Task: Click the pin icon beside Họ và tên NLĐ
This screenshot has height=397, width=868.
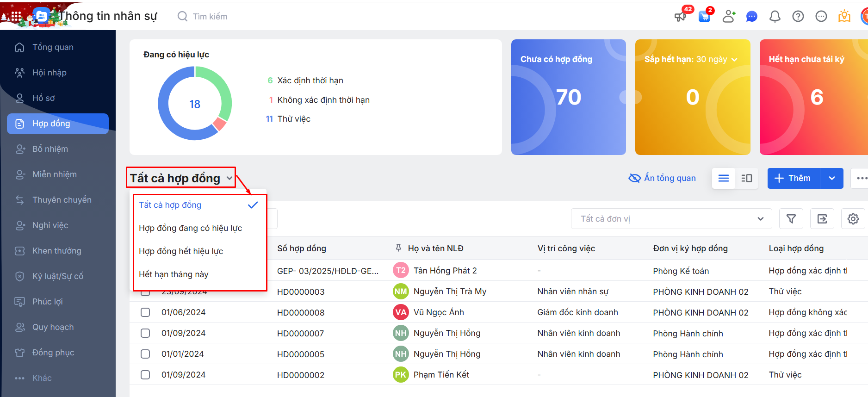Action: [398, 248]
